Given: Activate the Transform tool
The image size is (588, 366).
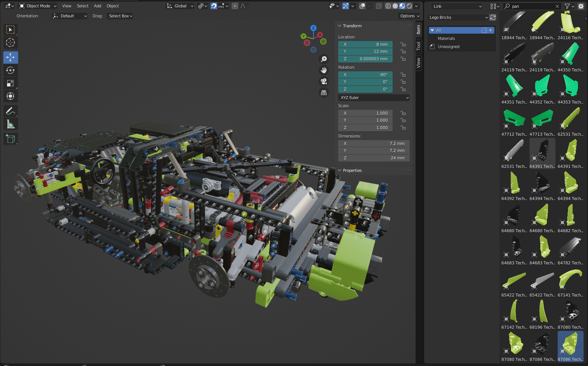Looking at the screenshot, I should click(10, 96).
